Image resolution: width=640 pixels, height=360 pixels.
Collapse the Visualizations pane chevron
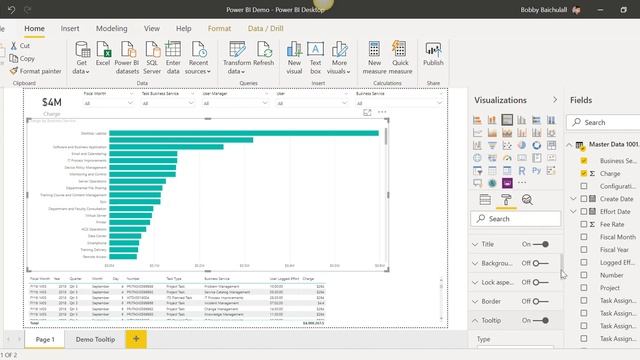(555, 100)
